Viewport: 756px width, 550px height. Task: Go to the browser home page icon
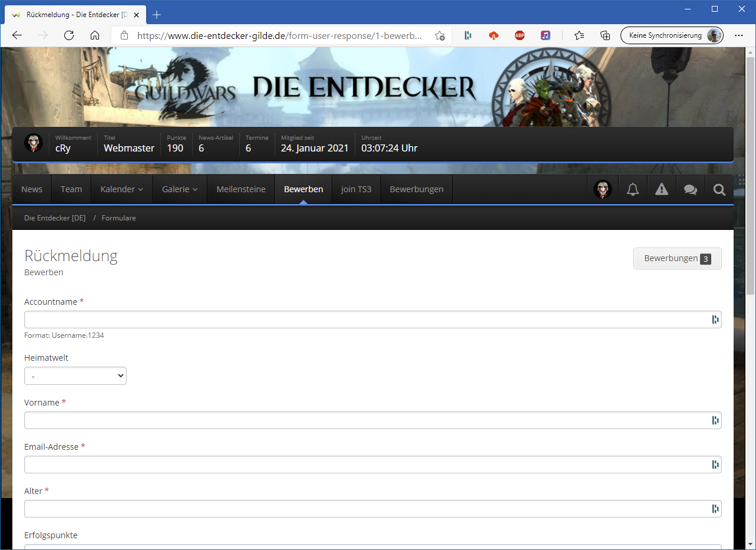[95, 35]
